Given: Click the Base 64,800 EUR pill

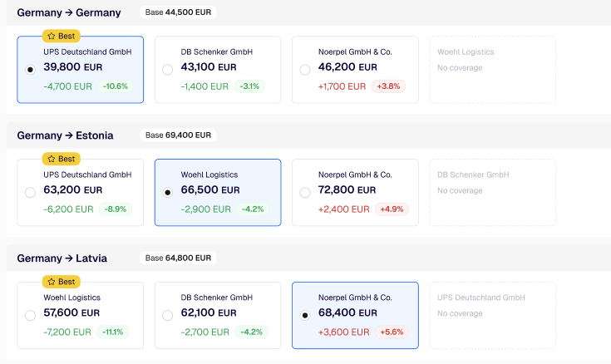Looking at the screenshot, I should pyautogui.click(x=178, y=258).
